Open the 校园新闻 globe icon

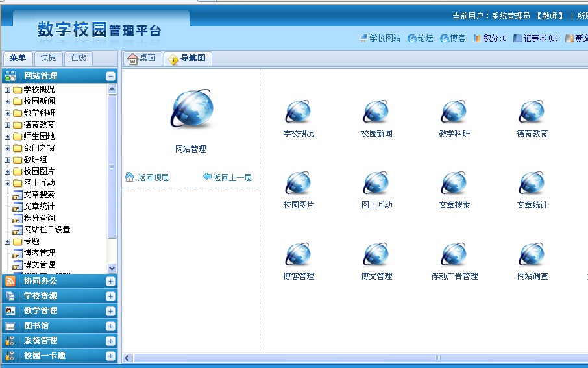(376, 112)
